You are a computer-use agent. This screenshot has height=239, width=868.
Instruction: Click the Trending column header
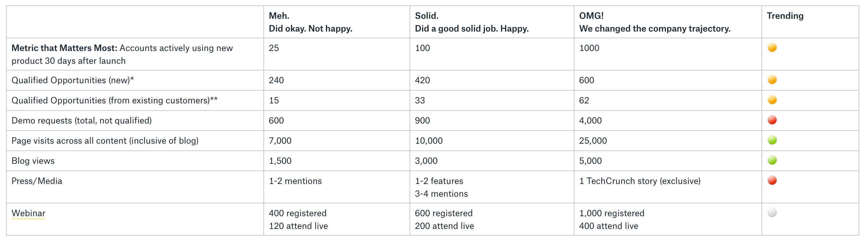click(785, 16)
